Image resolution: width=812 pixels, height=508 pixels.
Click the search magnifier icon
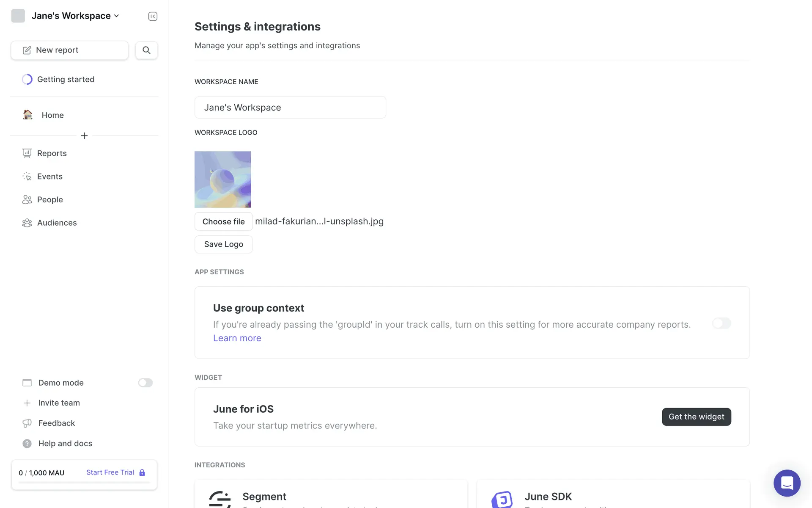[146, 50]
